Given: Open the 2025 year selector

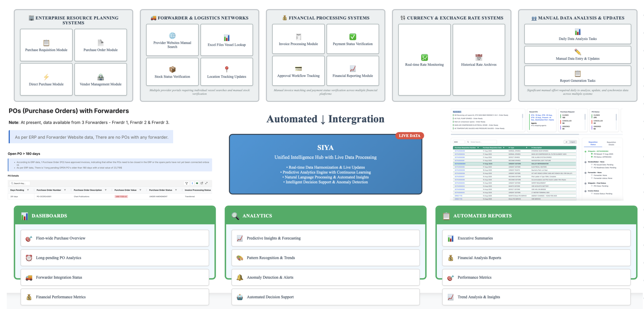Looking at the screenshot, I should (458, 142).
